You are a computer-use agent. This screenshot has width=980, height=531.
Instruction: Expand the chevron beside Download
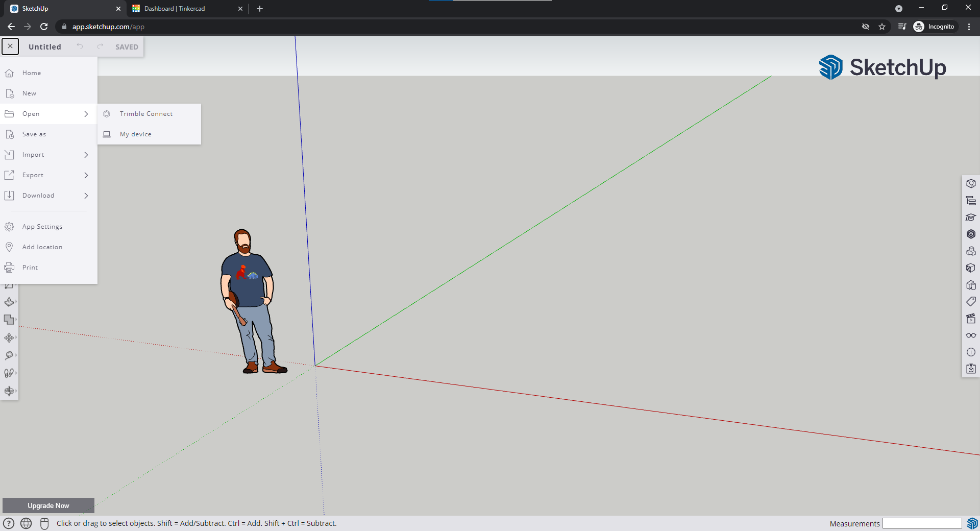click(86, 196)
